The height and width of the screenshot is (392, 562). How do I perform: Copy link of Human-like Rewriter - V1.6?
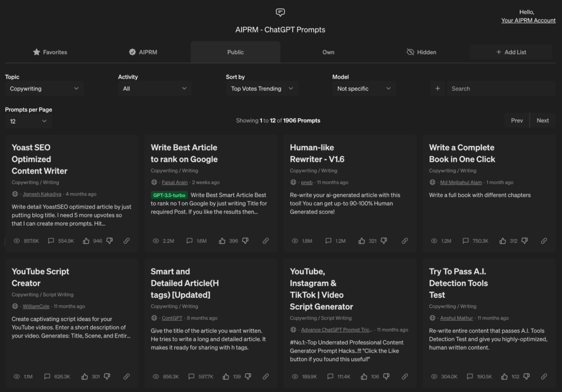[404, 240]
